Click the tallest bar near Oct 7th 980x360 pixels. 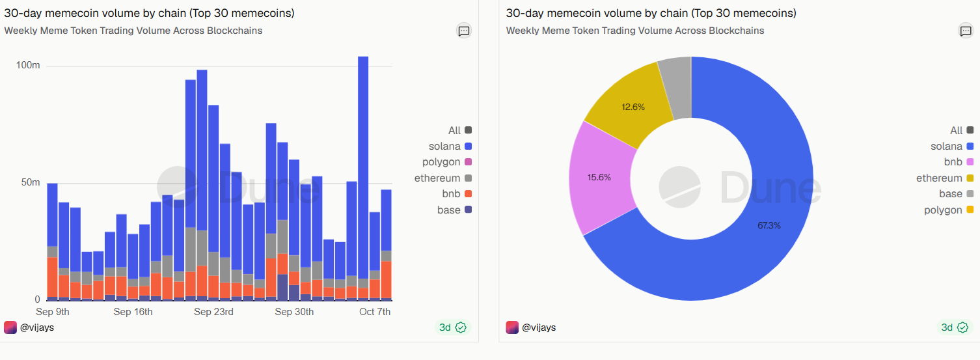click(363, 178)
